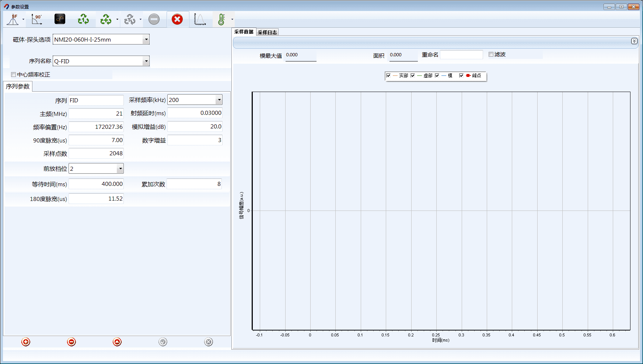Click the red plus add icon at bottom

26,342
